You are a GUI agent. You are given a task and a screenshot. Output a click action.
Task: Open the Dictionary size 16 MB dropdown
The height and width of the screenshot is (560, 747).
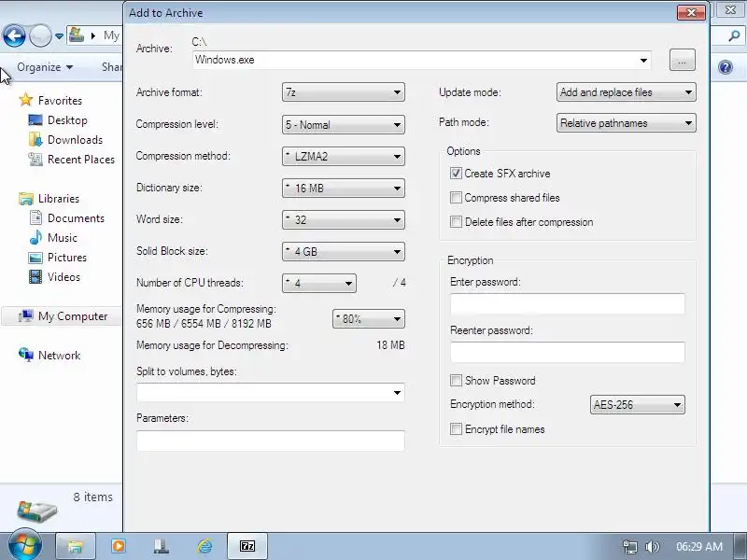click(343, 189)
